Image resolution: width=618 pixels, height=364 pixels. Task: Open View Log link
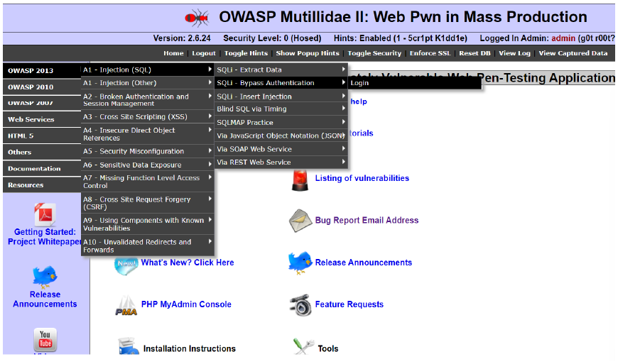point(515,53)
